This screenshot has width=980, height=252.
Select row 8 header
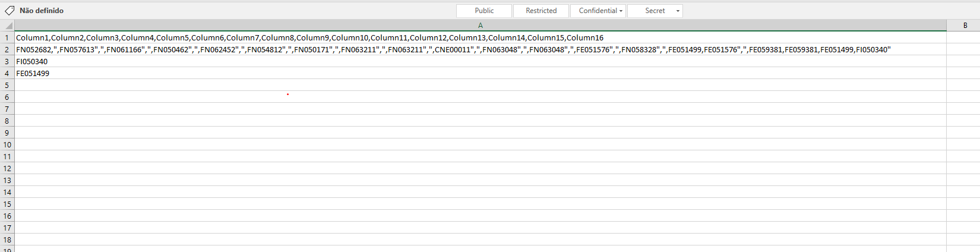[x=7, y=121]
